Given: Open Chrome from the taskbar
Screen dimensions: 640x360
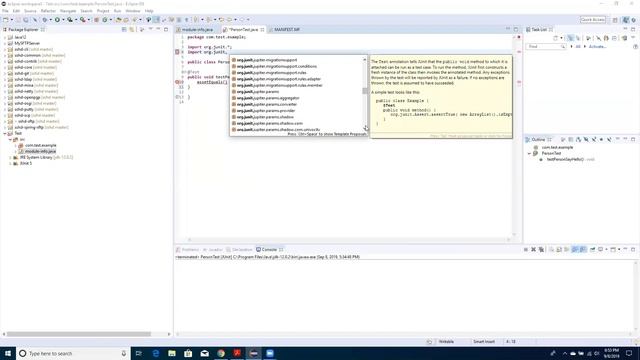Looking at the screenshot, I should pos(221,353).
